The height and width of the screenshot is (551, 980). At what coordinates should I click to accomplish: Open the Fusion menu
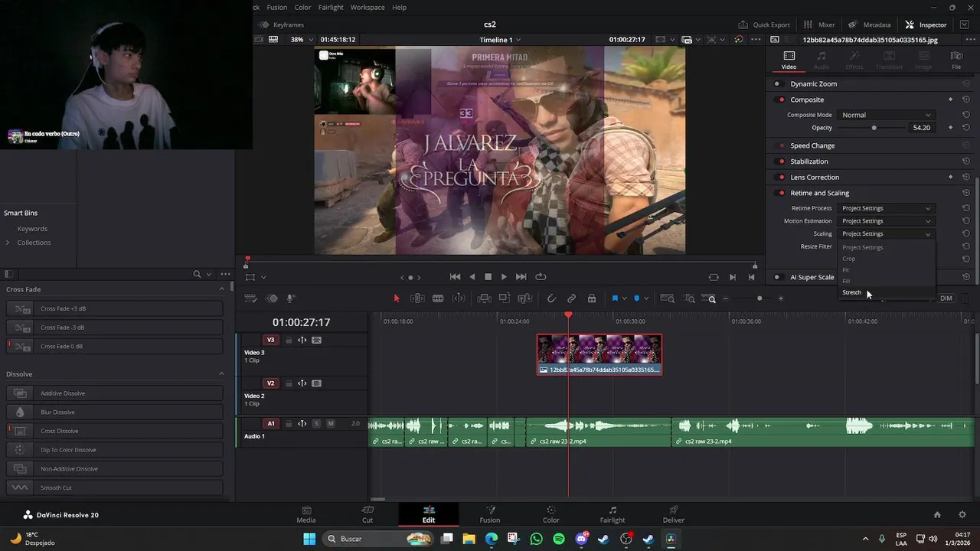click(277, 7)
